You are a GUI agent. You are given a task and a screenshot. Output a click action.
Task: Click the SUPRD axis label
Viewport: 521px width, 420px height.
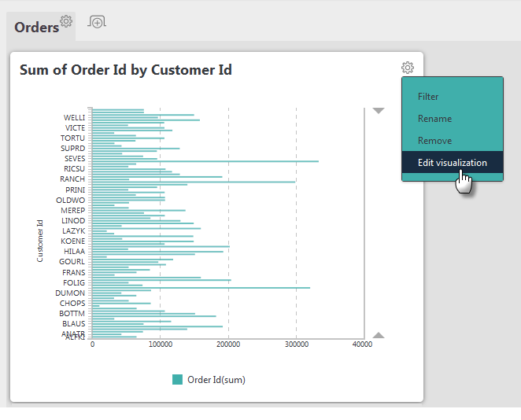click(72, 149)
